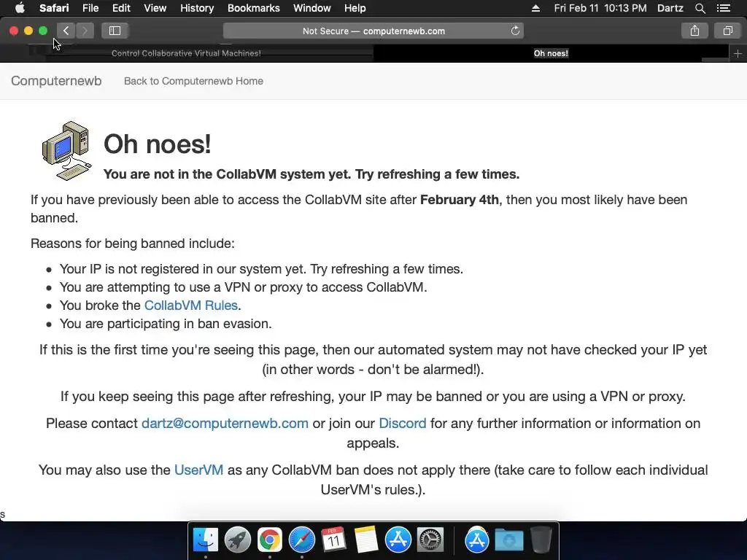The width and height of the screenshot is (747, 560).
Task: Click the Dartz user name in menu bar
Action: pos(670,8)
